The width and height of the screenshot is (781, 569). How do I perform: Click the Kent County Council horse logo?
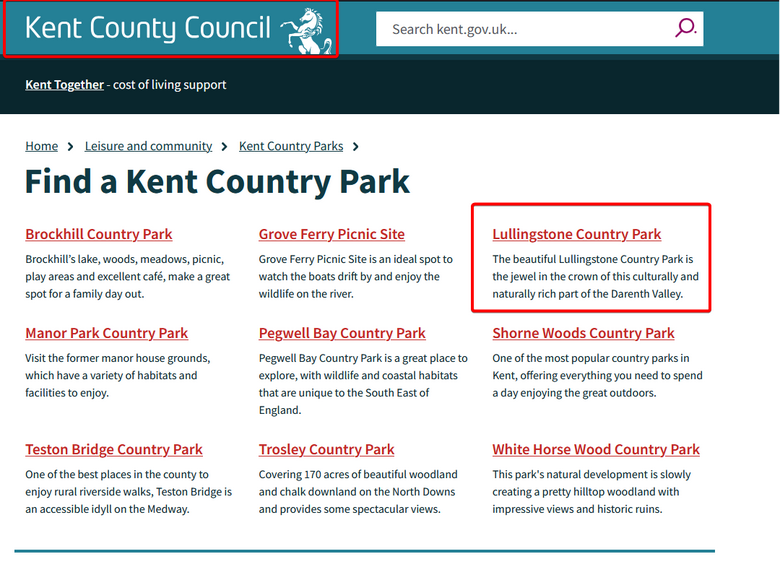tap(306, 31)
